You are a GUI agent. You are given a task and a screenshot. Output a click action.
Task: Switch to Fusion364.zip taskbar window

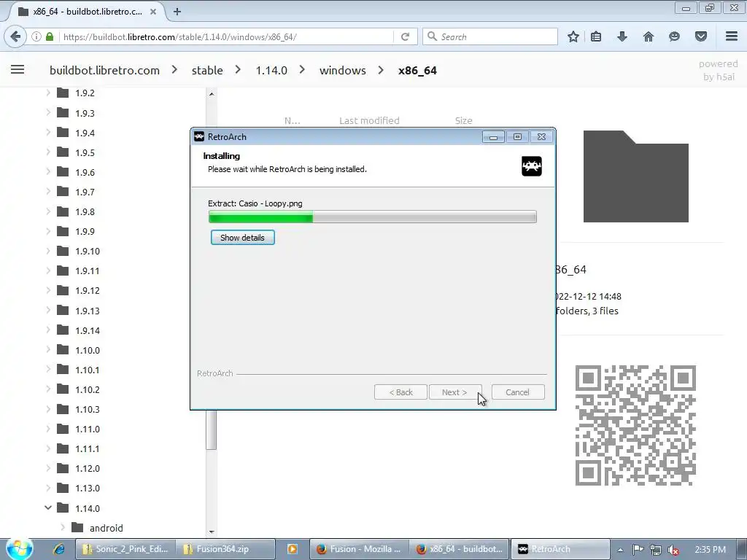(x=225, y=549)
